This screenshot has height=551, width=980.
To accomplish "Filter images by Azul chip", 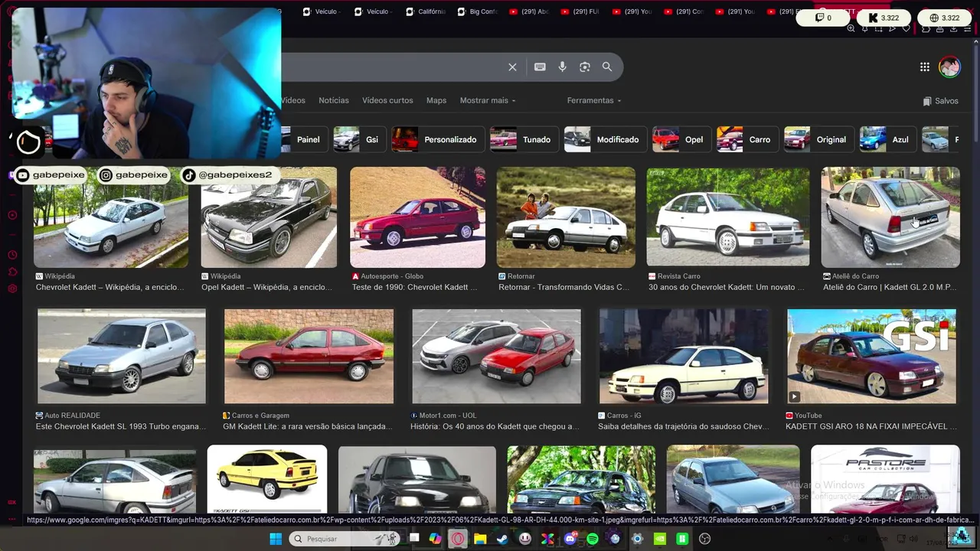I will [887, 139].
